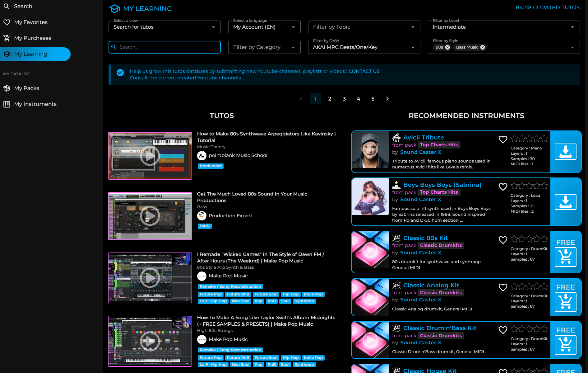Open the Select a language dropdown
Image resolution: width=588 pixels, height=373 pixels.
click(x=264, y=27)
